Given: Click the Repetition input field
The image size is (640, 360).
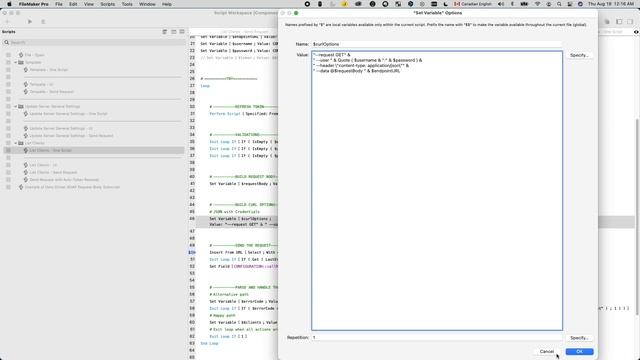Looking at the screenshot, I should click(437, 338).
